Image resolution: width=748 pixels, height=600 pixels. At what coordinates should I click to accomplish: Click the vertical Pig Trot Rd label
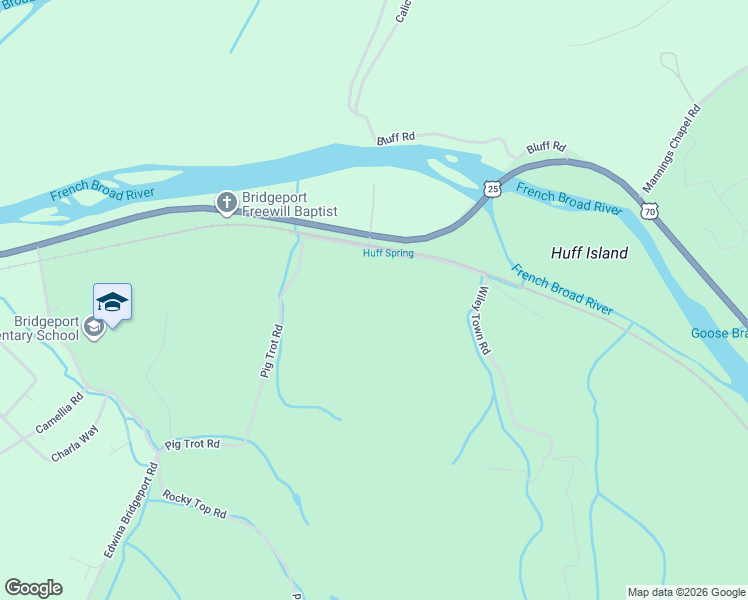[271, 352]
